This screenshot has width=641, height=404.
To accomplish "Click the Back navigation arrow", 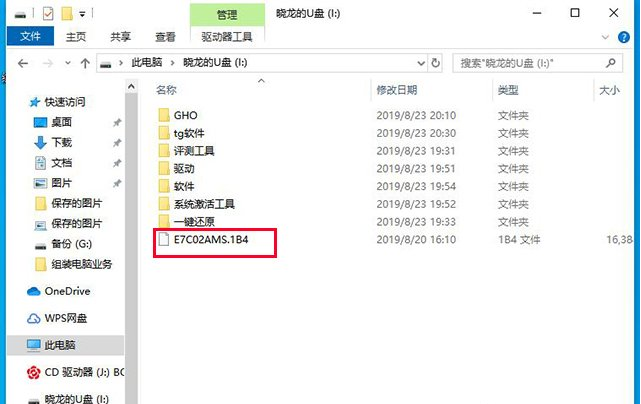I will 23,63.
